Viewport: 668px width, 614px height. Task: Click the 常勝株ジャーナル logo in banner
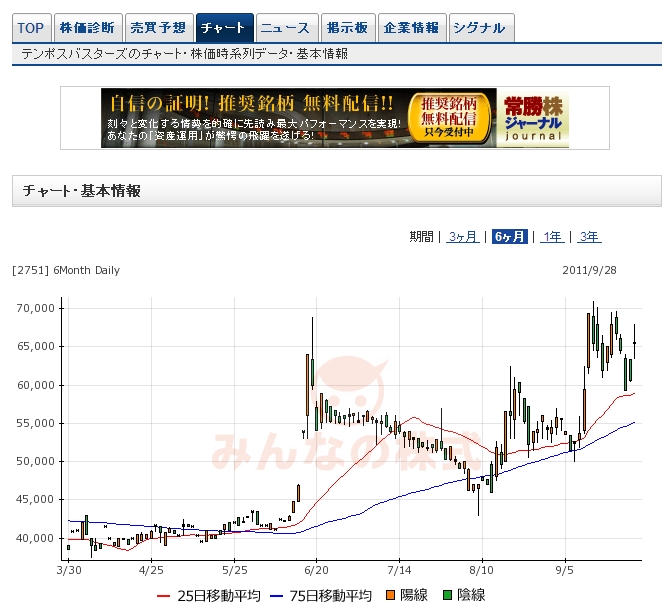(534, 118)
